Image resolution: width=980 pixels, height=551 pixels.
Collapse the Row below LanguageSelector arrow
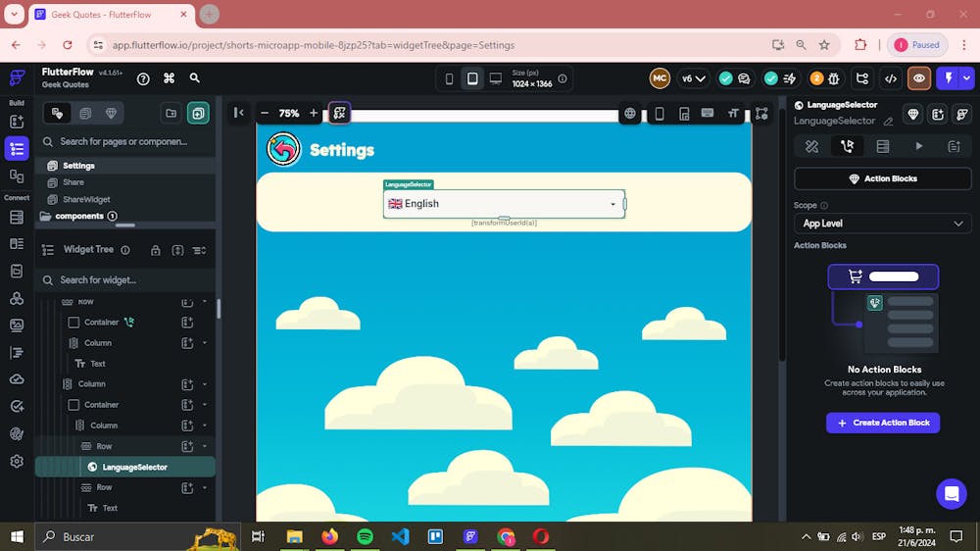[205, 487]
